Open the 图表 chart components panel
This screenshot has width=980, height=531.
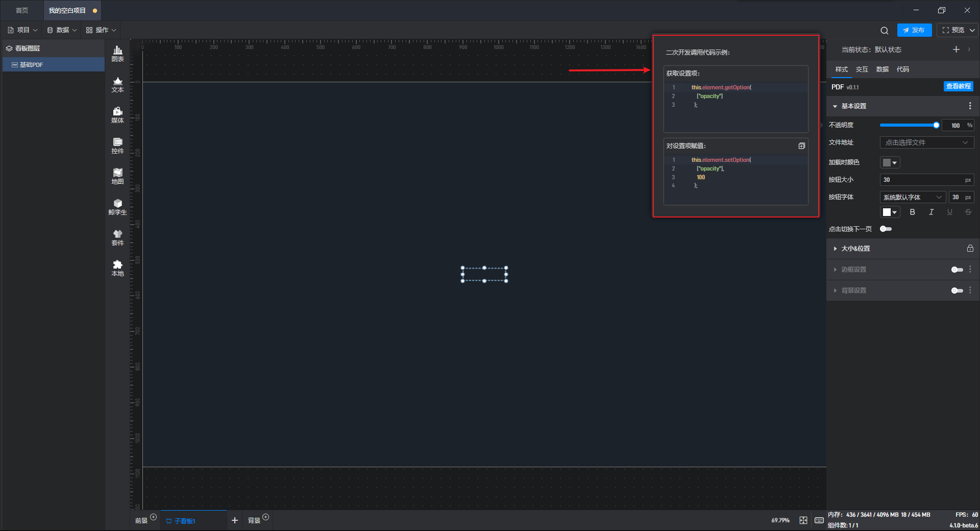pos(117,54)
